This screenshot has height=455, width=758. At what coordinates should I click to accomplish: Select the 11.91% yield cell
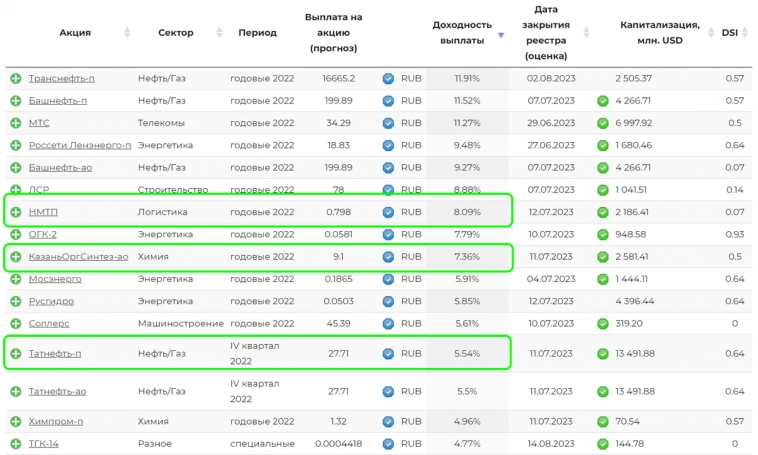pyautogui.click(x=467, y=78)
